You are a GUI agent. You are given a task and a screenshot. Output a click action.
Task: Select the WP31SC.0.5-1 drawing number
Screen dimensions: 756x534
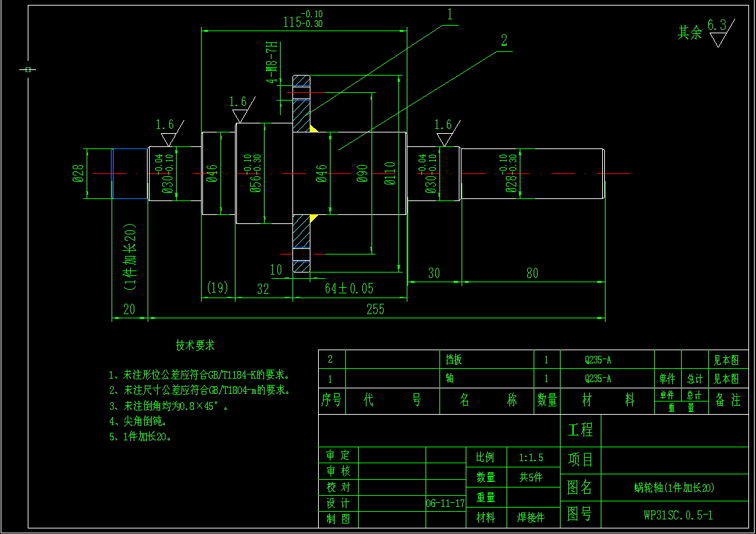click(678, 515)
